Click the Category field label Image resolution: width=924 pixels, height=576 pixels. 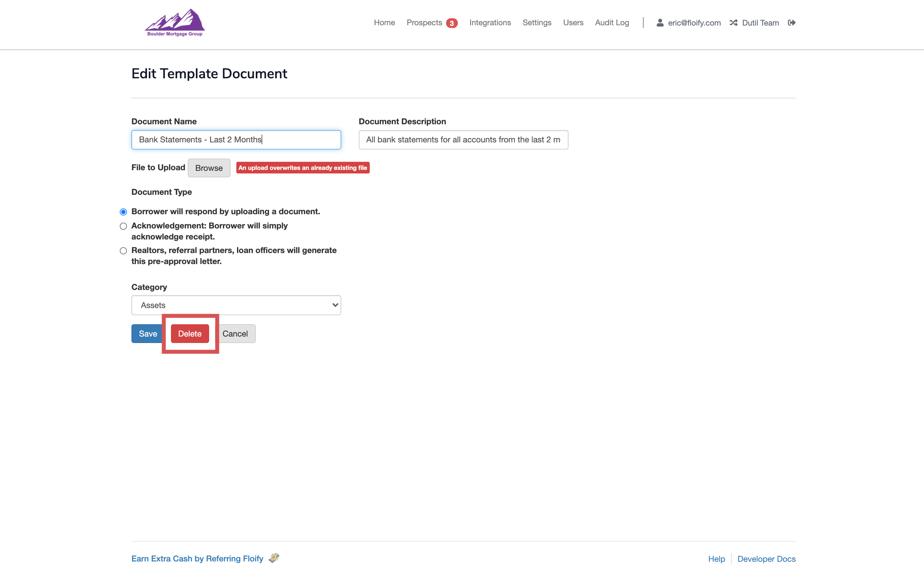[149, 287]
